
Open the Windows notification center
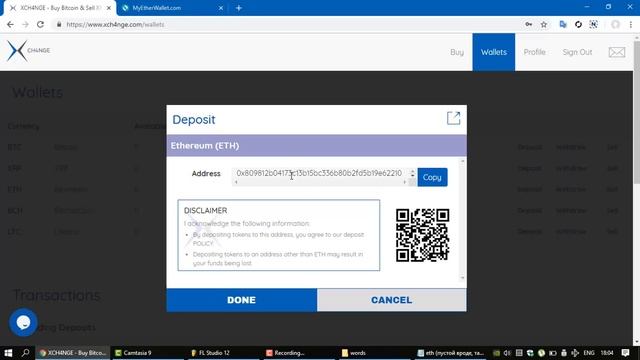tap(626, 353)
